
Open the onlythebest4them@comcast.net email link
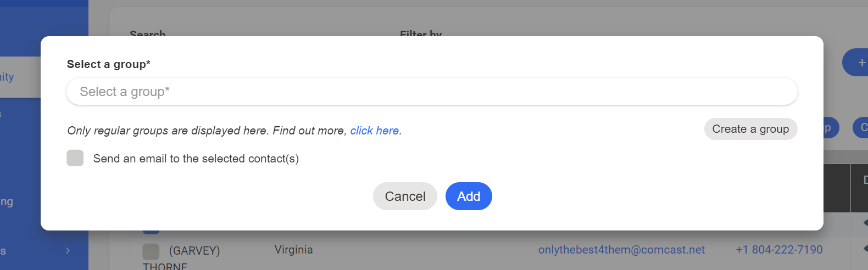(621, 250)
